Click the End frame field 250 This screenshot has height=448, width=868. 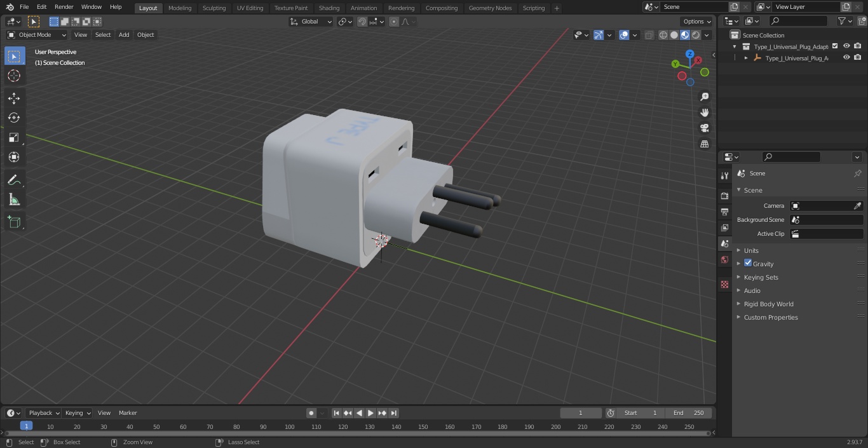tap(688, 413)
